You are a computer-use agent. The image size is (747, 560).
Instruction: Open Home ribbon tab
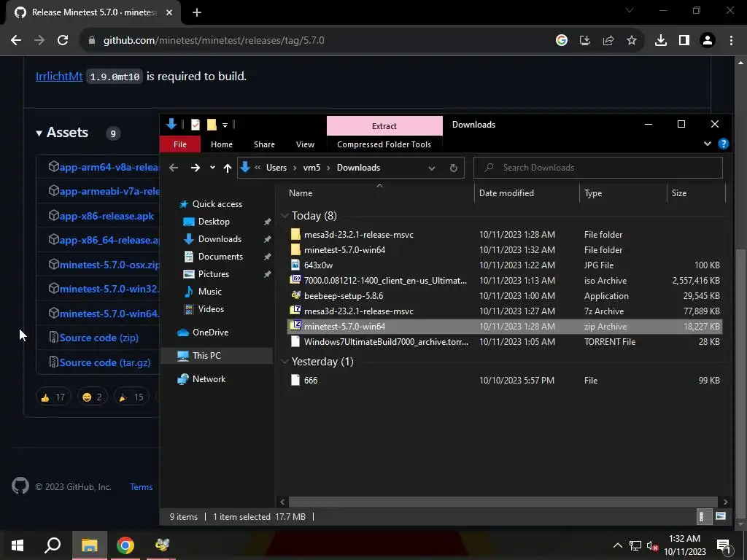pos(222,144)
